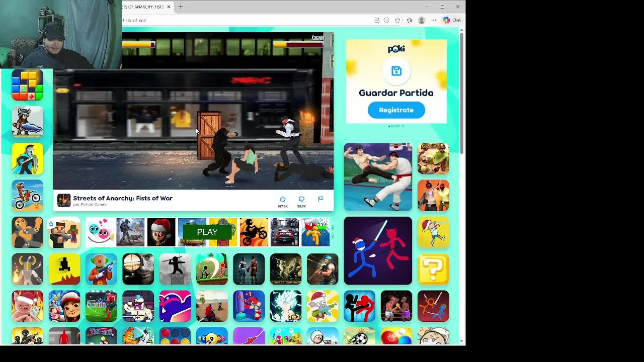Open the Santa hat pig game

click(27, 306)
